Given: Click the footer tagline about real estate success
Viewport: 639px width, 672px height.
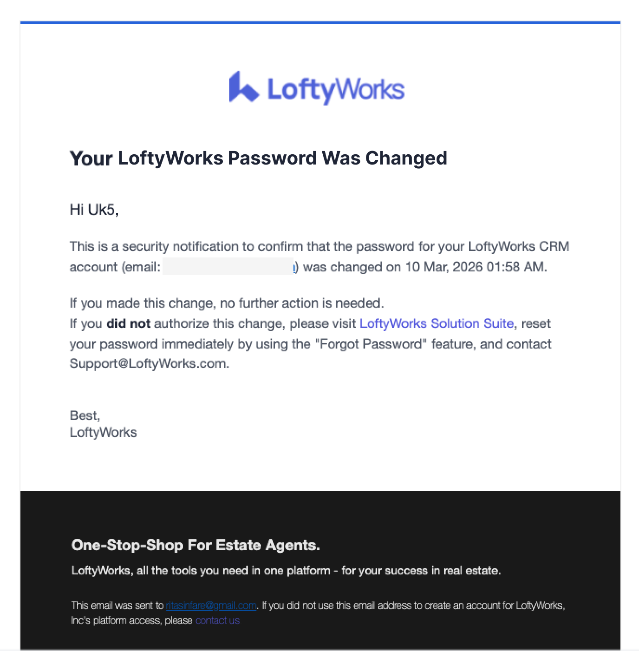Looking at the screenshot, I should 286,570.
